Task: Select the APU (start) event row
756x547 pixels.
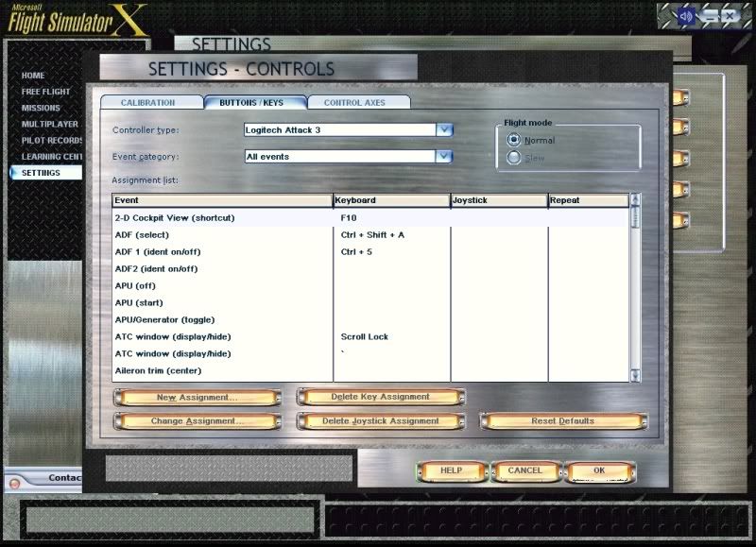Action: pyautogui.click(x=370, y=302)
